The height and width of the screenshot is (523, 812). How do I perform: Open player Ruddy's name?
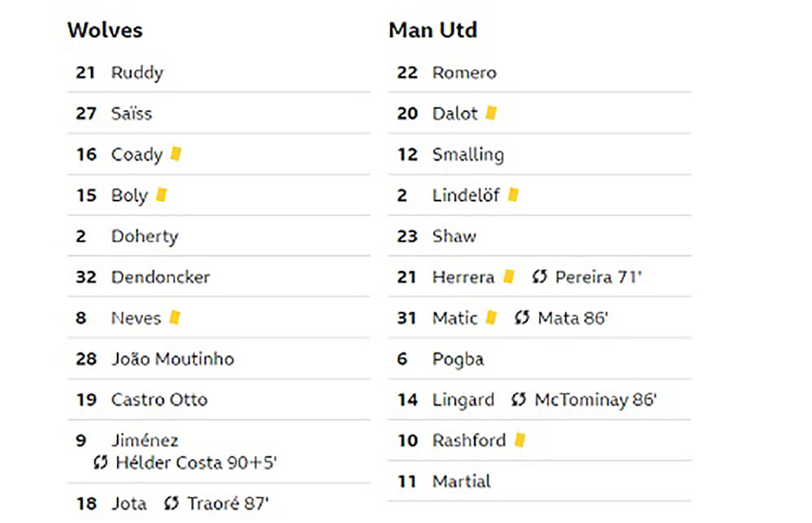point(137,72)
